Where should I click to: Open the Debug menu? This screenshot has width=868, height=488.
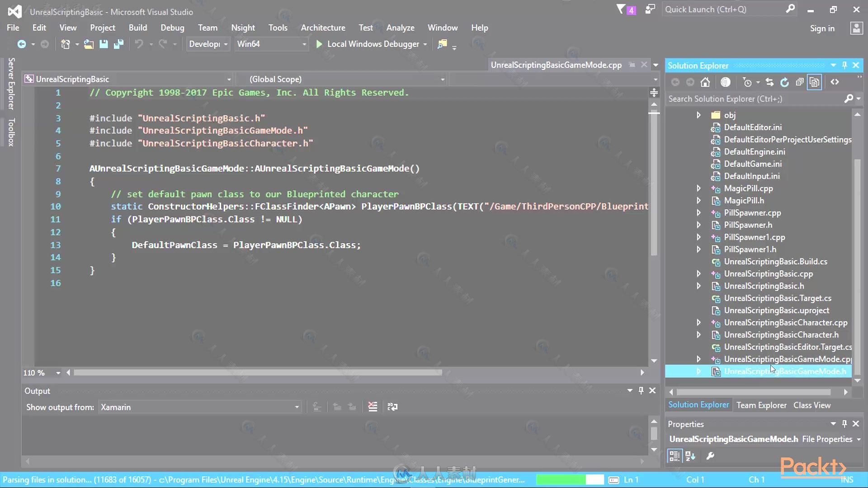[x=172, y=28]
